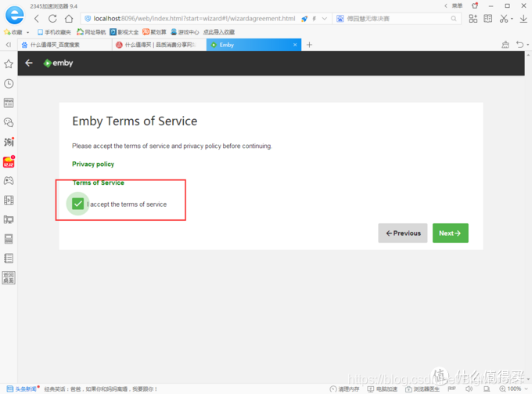Open WeChat icon in left sidebar
532x394 pixels.
pyautogui.click(x=9, y=122)
